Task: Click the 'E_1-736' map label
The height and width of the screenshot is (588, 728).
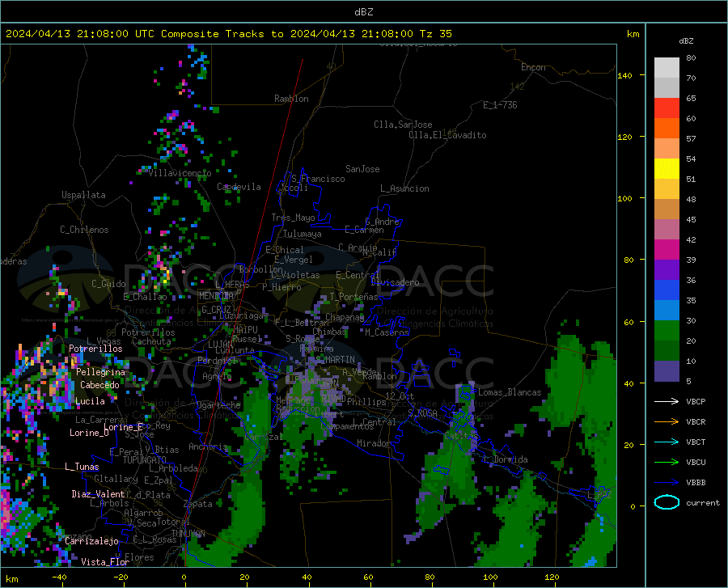Action: click(x=500, y=105)
